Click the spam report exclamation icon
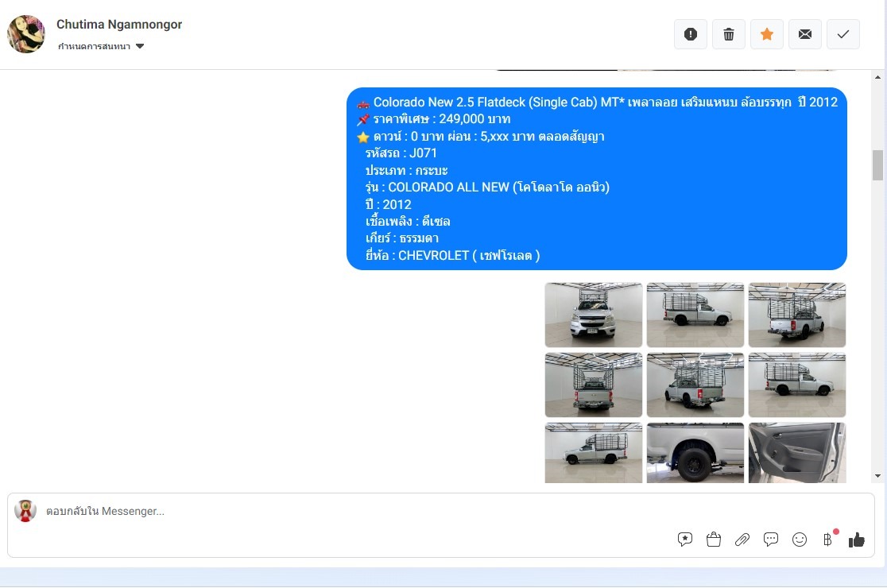The width and height of the screenshot is (887, 588). [690, 34]
